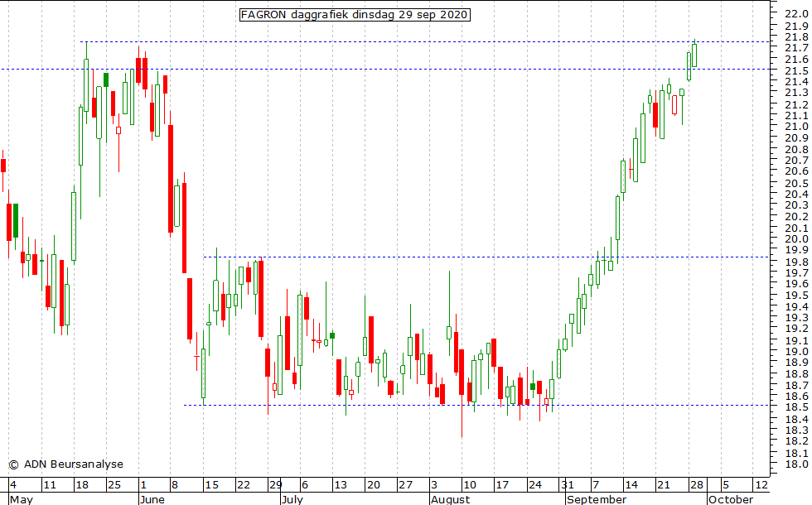Click date label 10 in August

470,485
